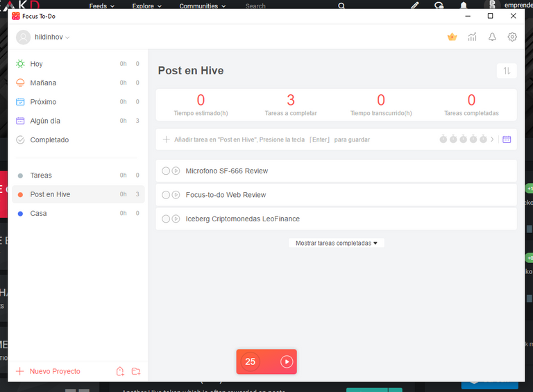Click the gray Tareas color dot
Screen dimensions: 533x392
click(x=20, y=176)
